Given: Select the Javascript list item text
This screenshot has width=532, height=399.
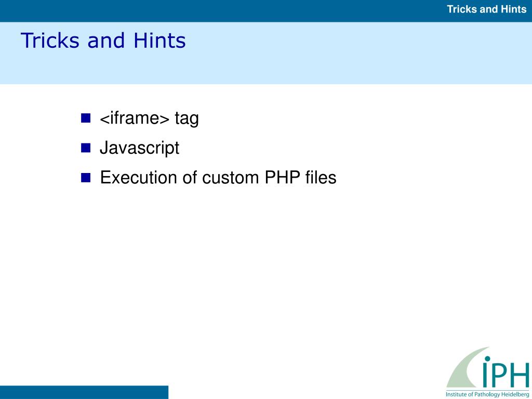Looking at the screenshot, I should (139, 148).
